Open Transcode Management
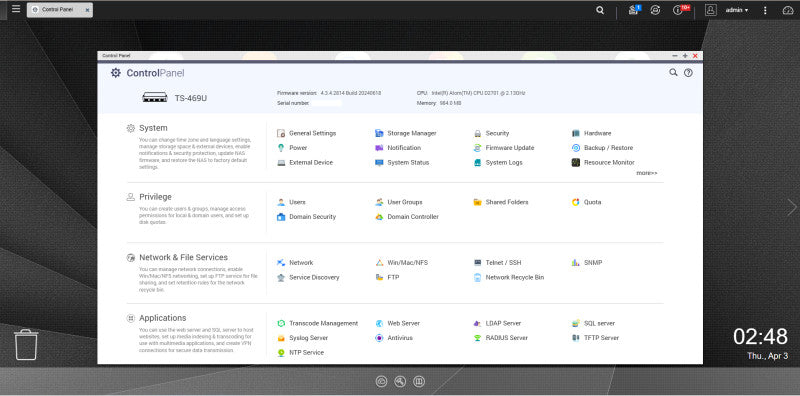 (x=317, y=324)
